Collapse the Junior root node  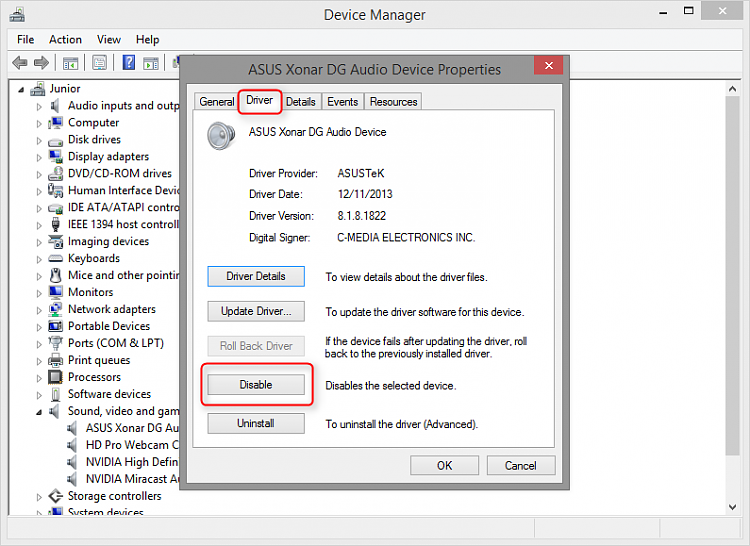pyautogui.click(x=21, y=89)
